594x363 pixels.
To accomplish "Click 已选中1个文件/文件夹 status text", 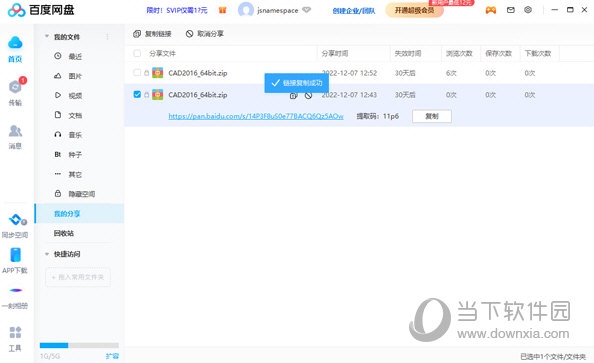I will click(553, 357).
